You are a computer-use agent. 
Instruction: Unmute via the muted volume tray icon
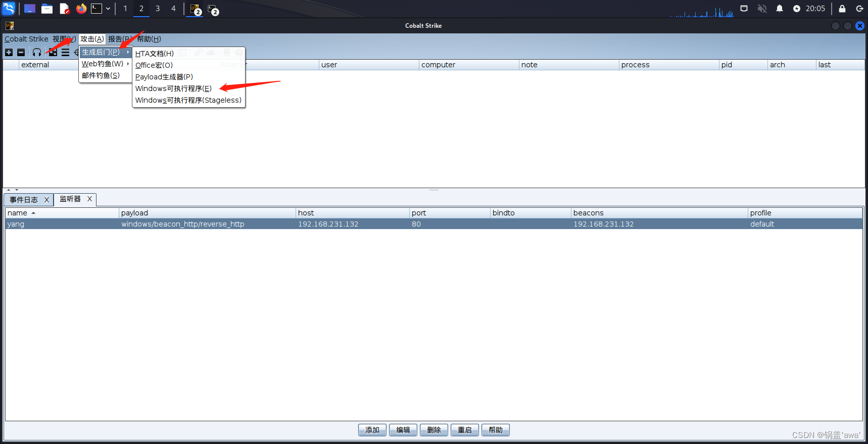762,9
